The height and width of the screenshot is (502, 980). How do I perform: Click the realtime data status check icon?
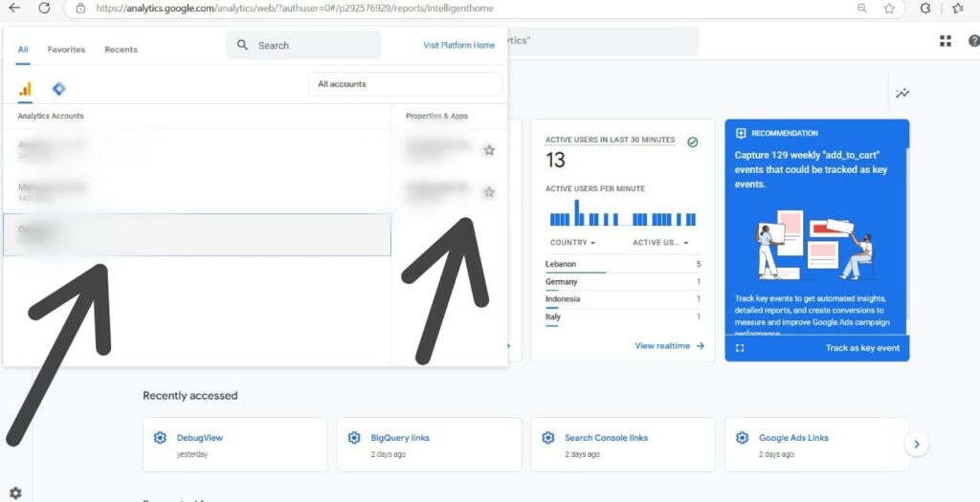[692, 142]
